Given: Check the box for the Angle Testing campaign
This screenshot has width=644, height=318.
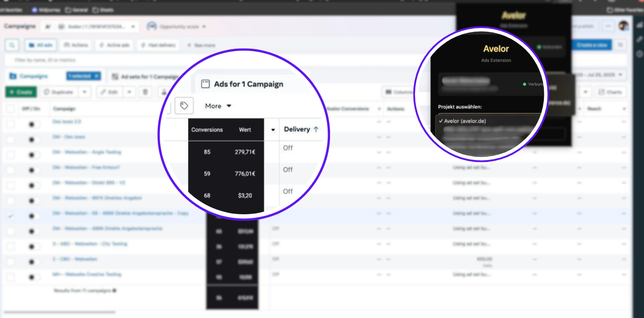Looking at the screenshot, I should coord(11,154).
